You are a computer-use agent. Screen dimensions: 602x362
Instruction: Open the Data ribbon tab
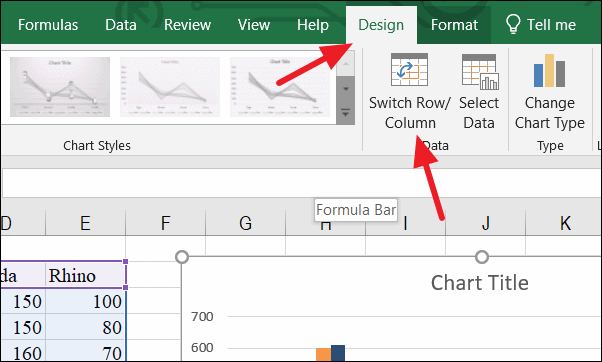click(x=121, y=25)
